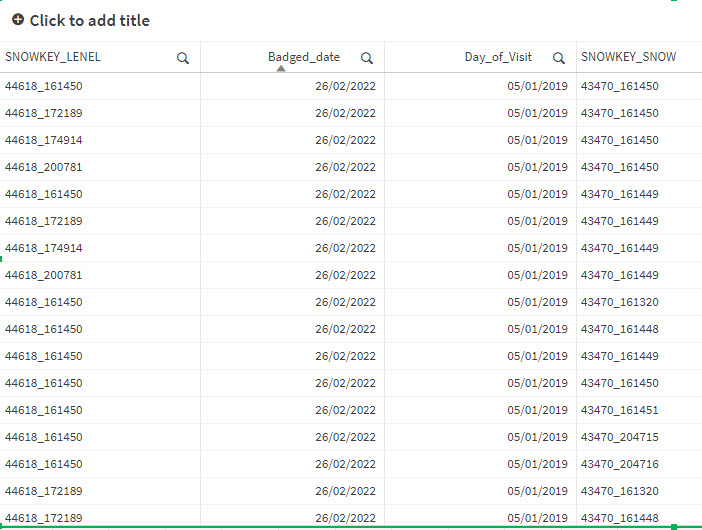The width and height of the screenshot is (702, 530).
Task: Select 43470_161448 in the bottom row
Action: pos(619,517)
